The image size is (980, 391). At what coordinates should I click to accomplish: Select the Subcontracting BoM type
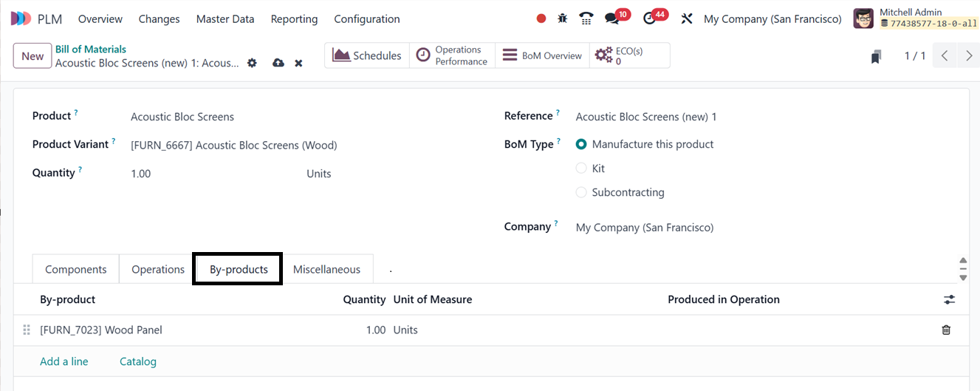coord(581,192)
